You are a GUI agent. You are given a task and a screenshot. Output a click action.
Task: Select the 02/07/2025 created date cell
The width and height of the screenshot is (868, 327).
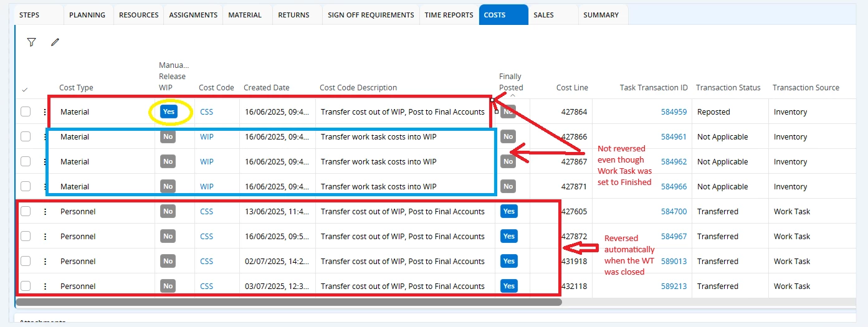(277, 262)
